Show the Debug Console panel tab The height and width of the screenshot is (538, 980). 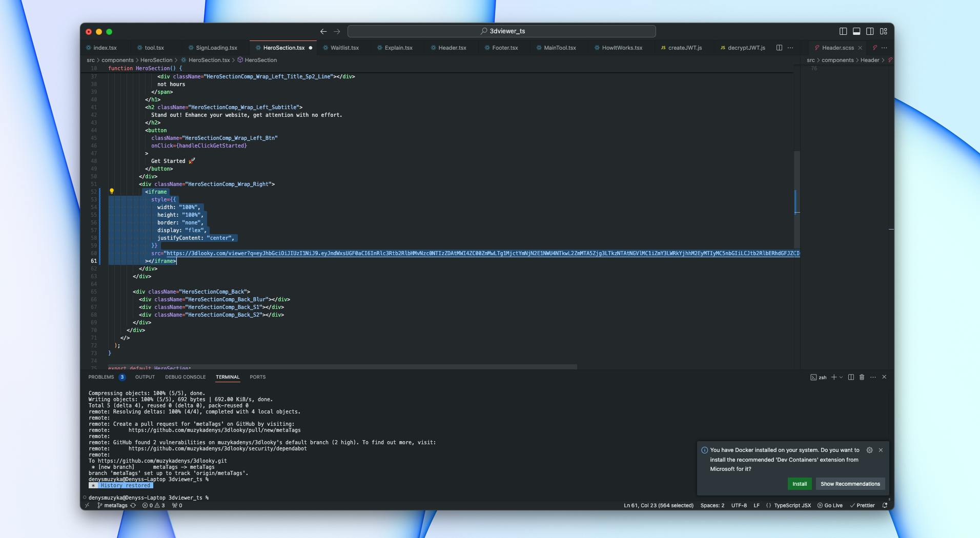185,377
